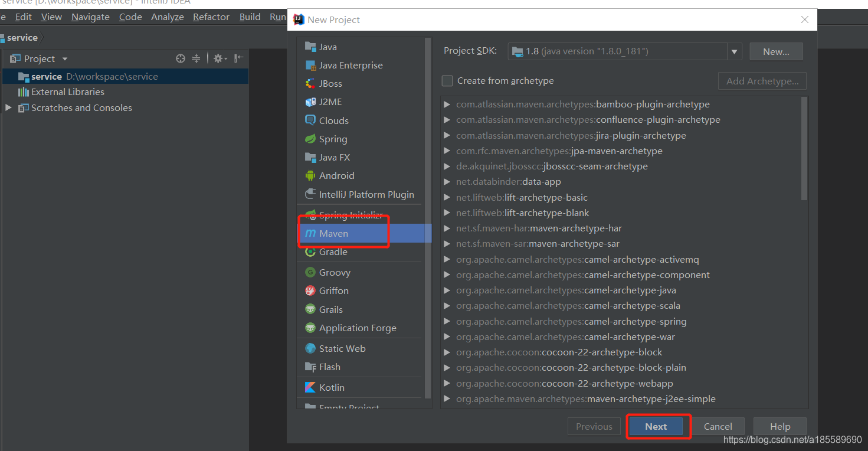Enable Create from archetype checkbox

(x=448, y=81)
